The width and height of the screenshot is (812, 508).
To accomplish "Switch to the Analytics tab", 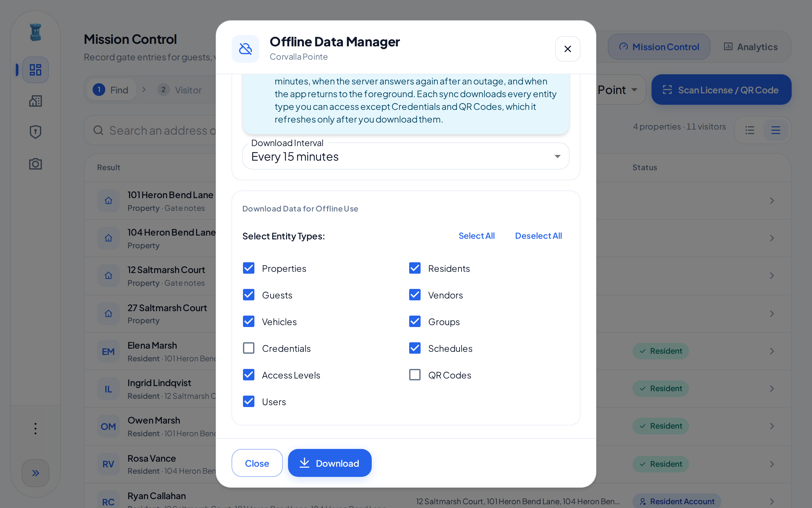I will point(750,47).
